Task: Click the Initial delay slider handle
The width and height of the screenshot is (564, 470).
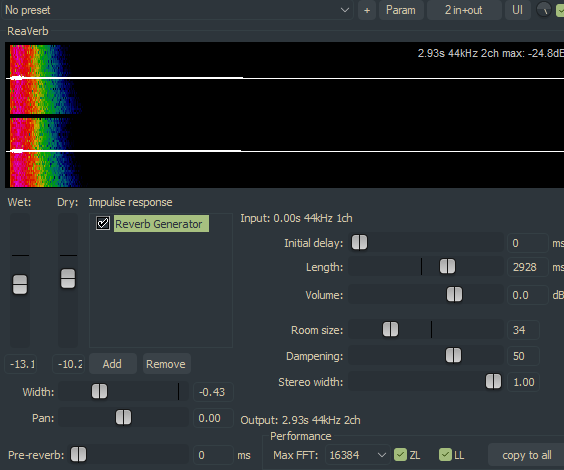Action: coord(359,242)
